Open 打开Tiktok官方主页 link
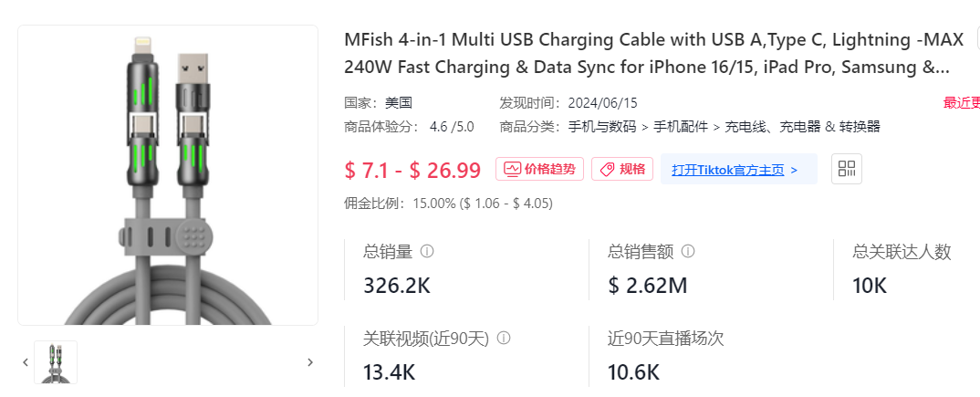This screenshot has width=980, height=397. (735, 170)
